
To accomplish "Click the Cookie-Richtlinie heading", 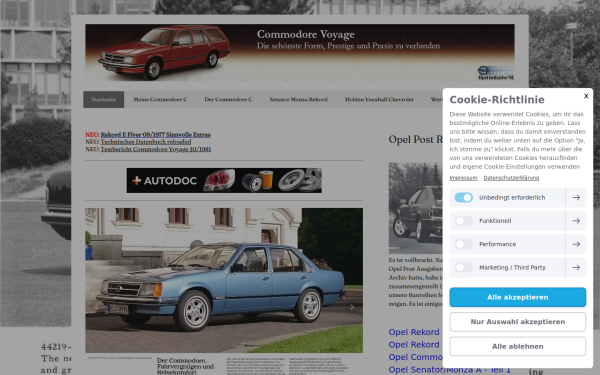I will (497, 99).
